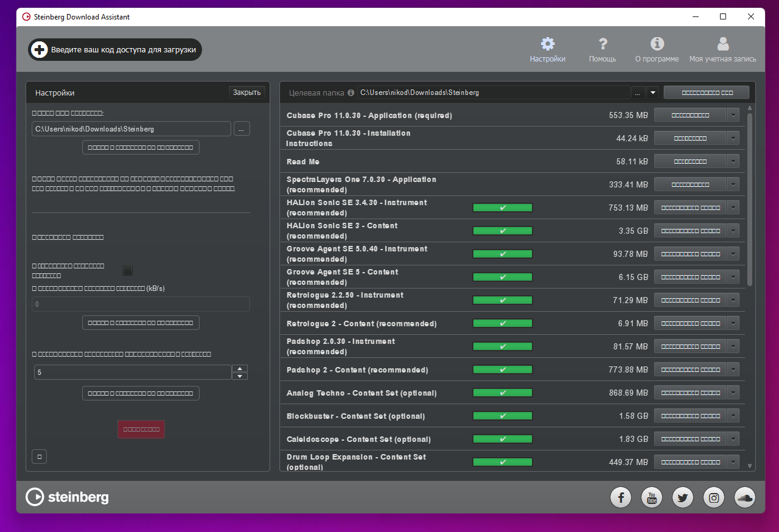Click action button for Read Me row
Screen dimensions: 779x532
pyautogui.click(x=690, y=161)
